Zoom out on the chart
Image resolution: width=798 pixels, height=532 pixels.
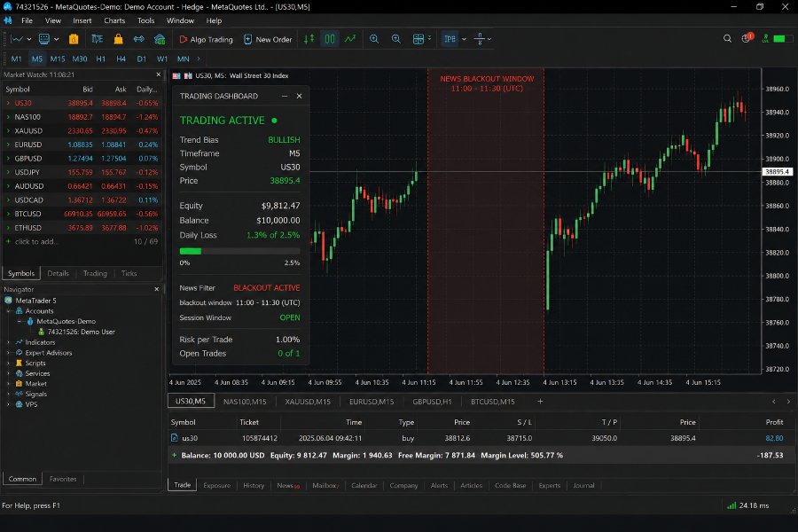396,39
